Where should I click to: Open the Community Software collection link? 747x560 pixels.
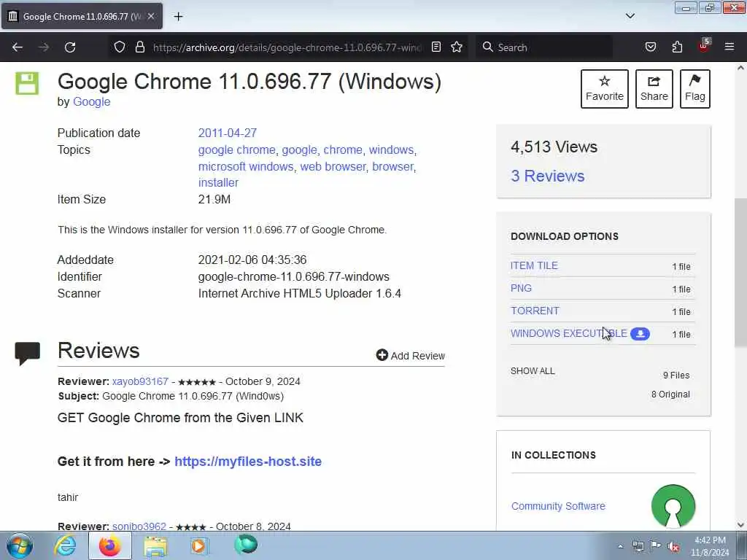558,506
